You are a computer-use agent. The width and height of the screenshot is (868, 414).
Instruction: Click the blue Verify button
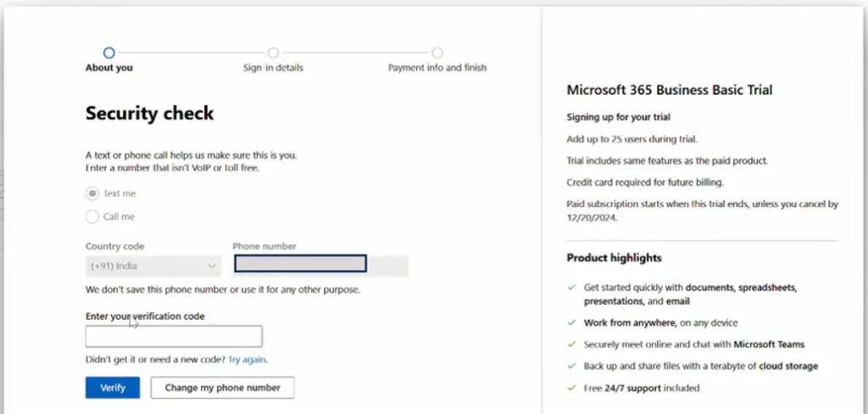113,388
